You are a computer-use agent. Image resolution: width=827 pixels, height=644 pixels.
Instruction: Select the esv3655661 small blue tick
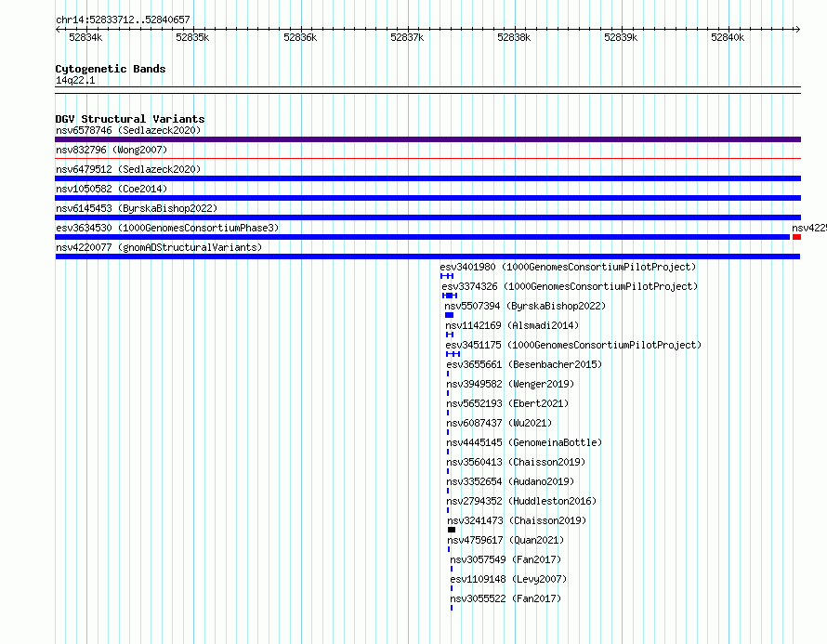[x=448, y=374]
